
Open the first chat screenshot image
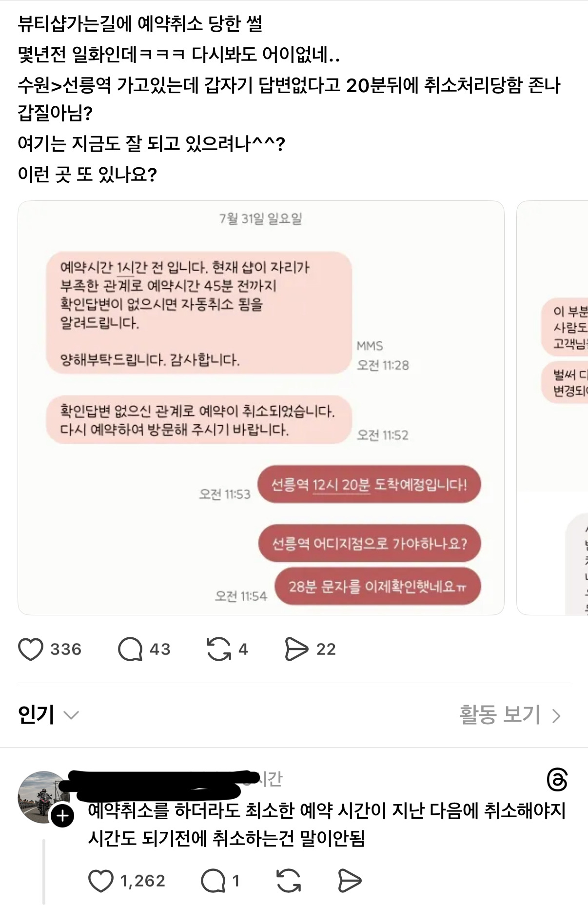coord(261,408)
